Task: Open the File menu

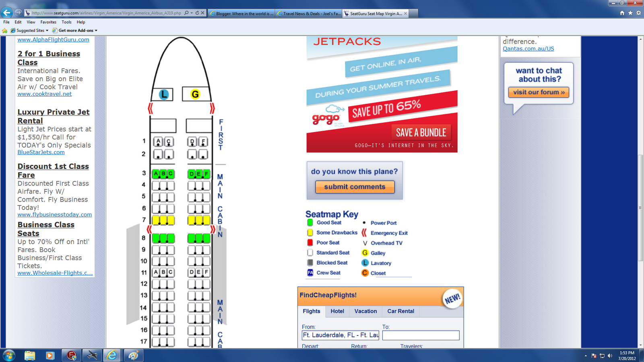Action: pos(6,22)
